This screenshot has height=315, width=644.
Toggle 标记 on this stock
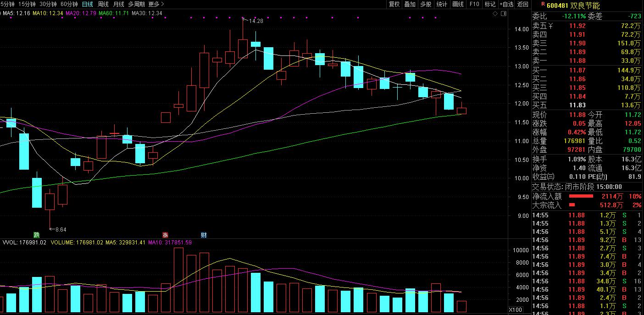coord(490,4)
